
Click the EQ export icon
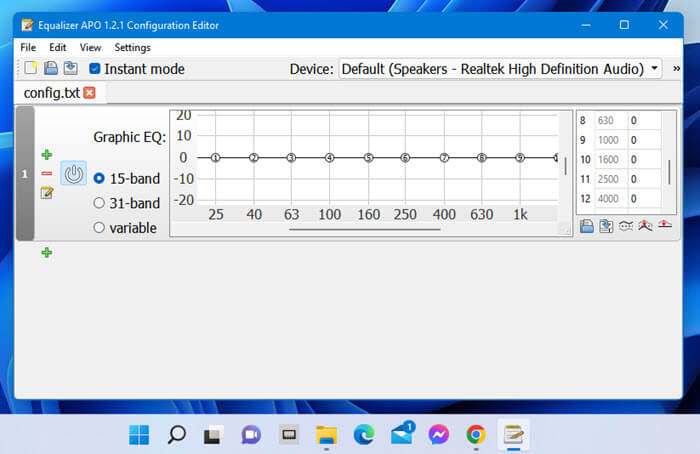606,226
